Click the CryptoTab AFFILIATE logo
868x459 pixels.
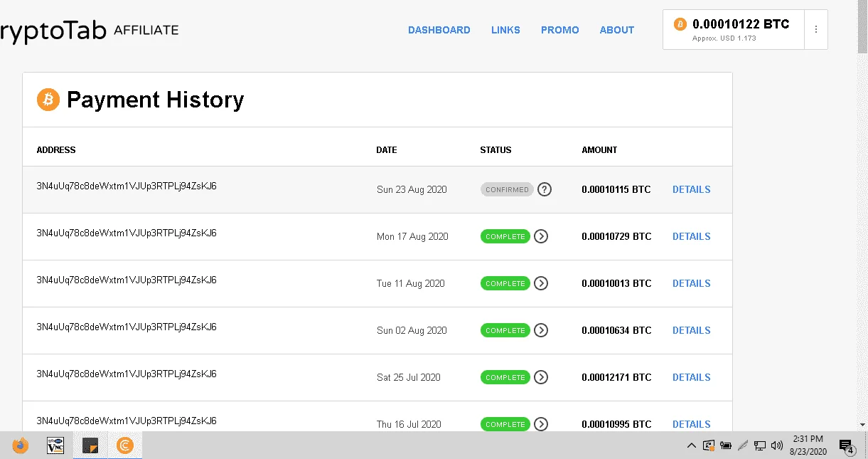click(x=89, y=31)
